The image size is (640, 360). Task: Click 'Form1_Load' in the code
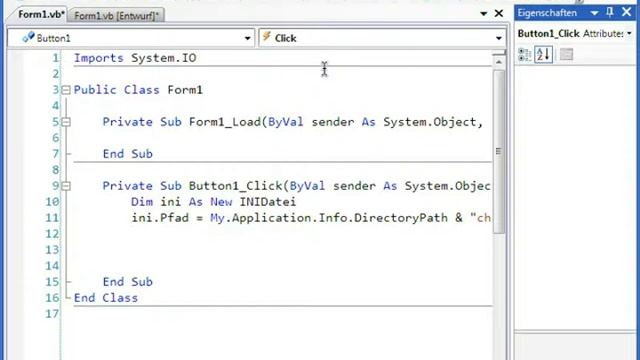point(225,122)
